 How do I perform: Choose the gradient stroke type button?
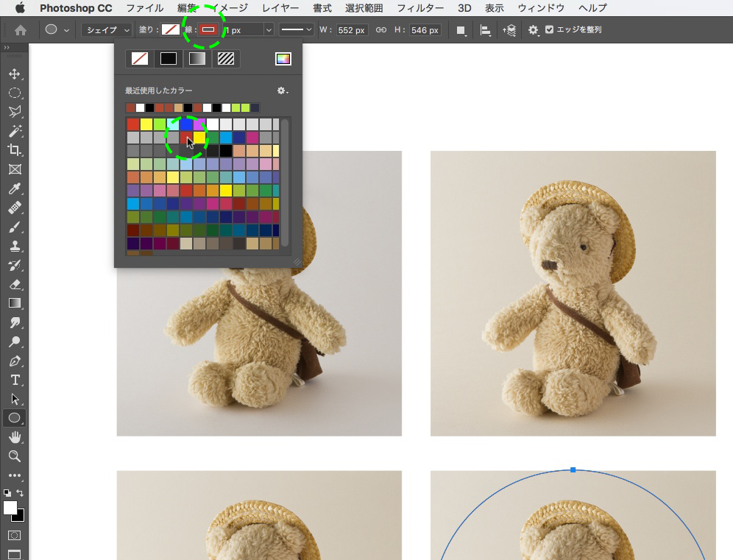click(197, 59)
